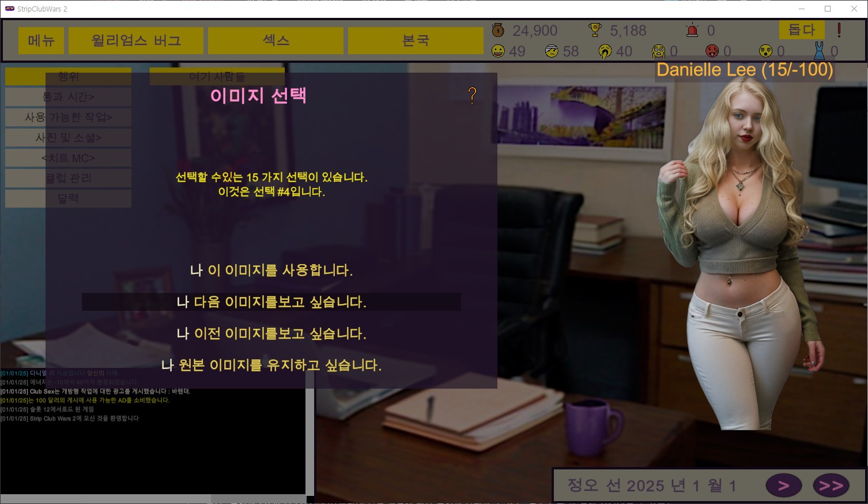The width and height of the screenshot is (868, 504).
Task: Click the message log vertical scrollbar
Action: pyautogui.click(x=310, y=438)
